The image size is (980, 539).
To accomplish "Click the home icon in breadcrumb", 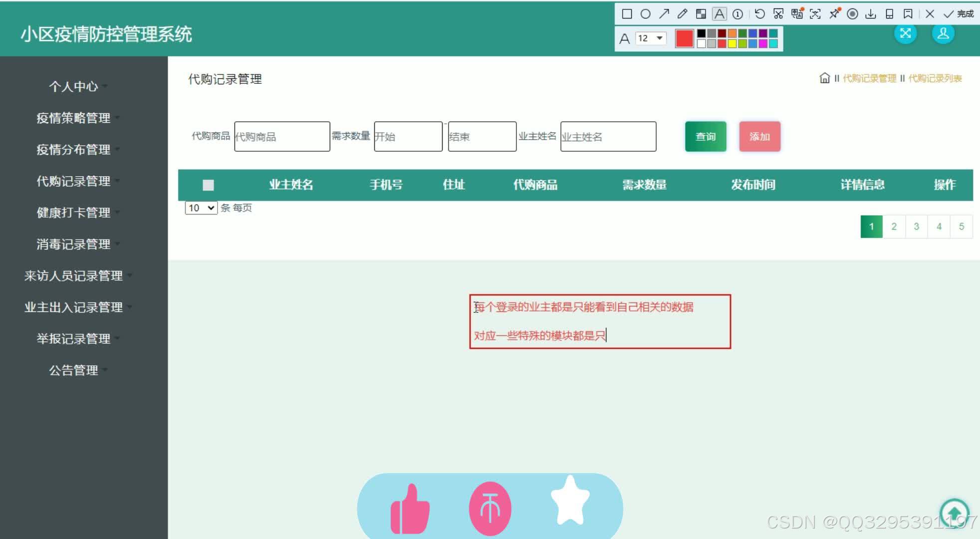I will pyautogui.click(x=825, y=78).
